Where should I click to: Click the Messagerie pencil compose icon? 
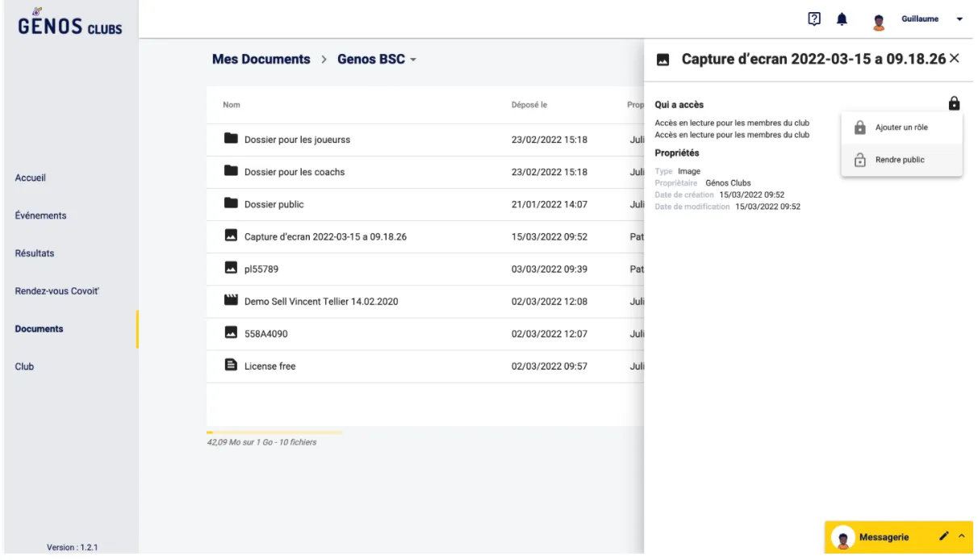point(944,537)
